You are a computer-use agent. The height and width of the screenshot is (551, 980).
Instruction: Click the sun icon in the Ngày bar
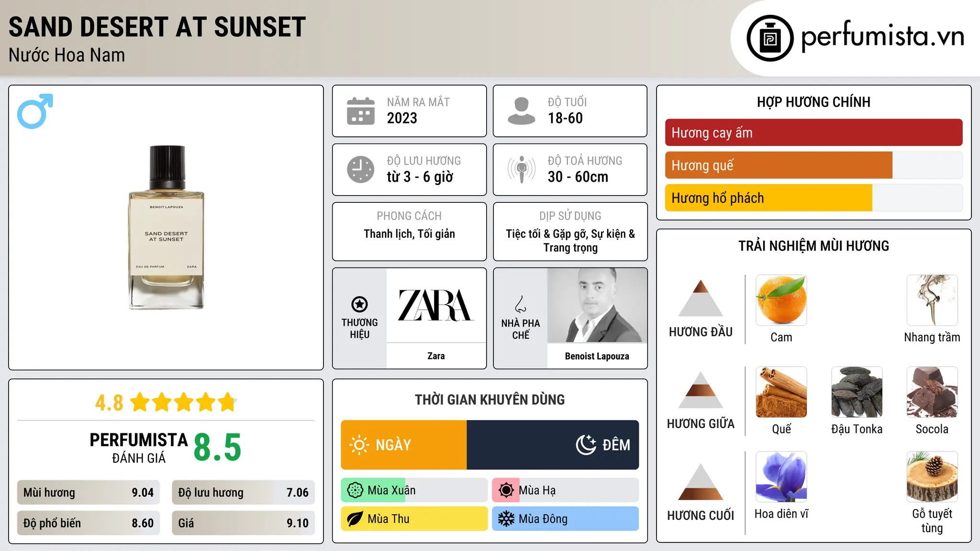pyautogui.click(x=359, y=445)
